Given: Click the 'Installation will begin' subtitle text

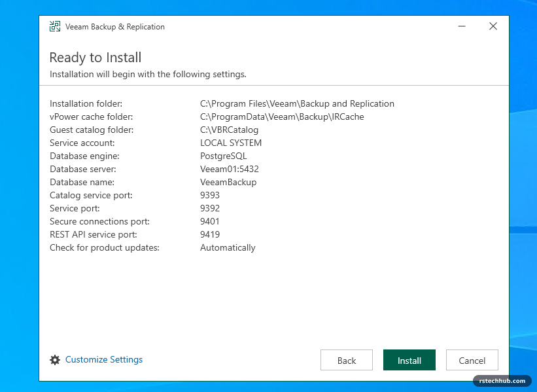Looking at the screenshot, I should (148, 75).
